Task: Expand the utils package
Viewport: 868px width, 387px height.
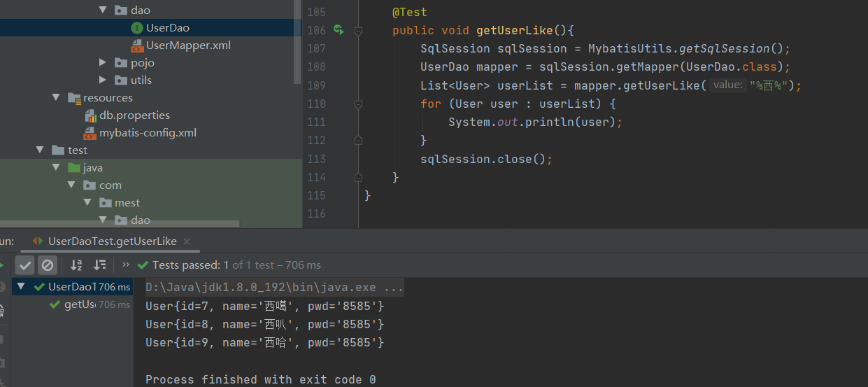Action: coord(103,80)
